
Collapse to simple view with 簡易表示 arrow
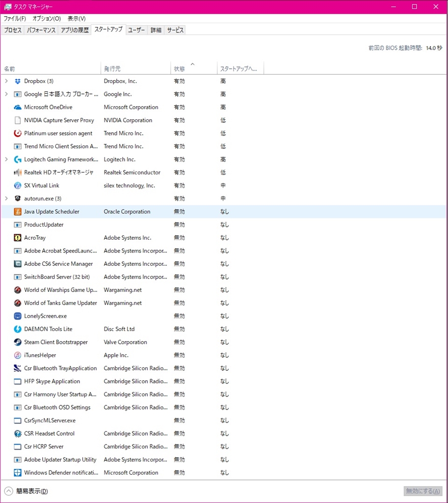[x=9, y=491]
